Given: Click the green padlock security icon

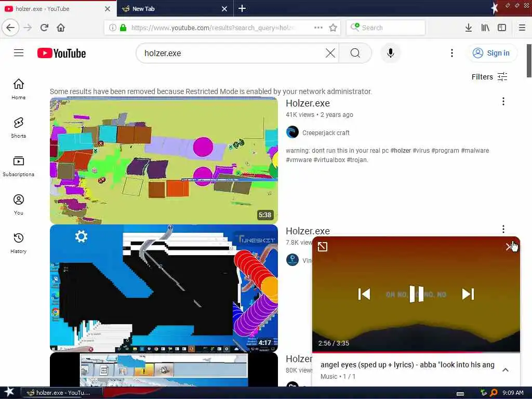Looking at the screenshot, I should click(123, 28).
